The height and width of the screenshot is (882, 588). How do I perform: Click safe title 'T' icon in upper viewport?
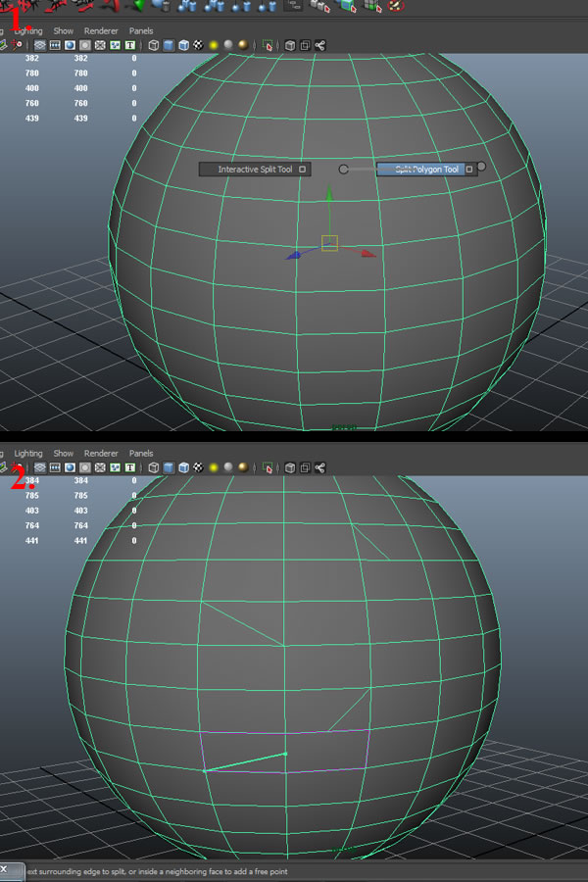130,45
